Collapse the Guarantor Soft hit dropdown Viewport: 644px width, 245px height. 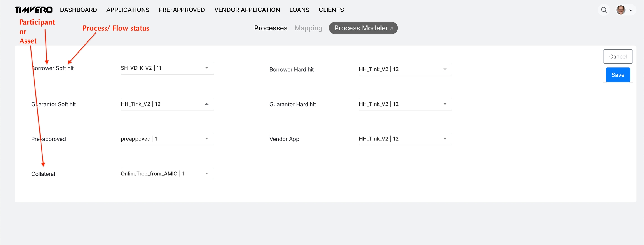207,104
